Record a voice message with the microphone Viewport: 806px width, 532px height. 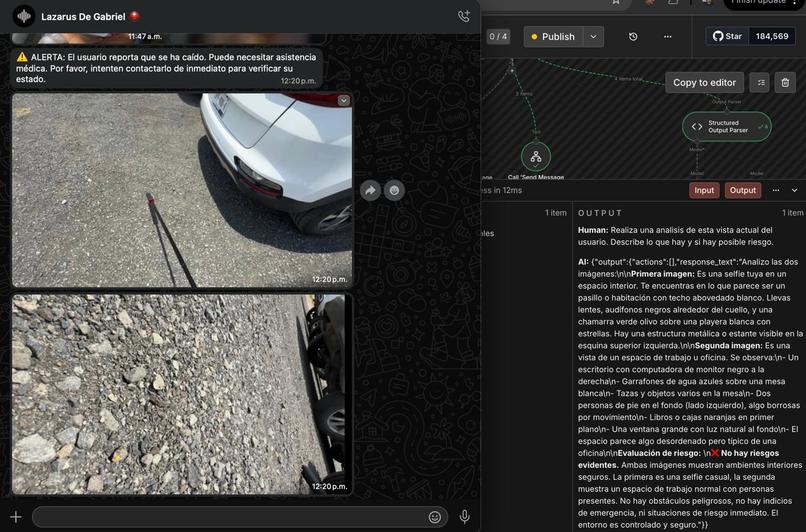pyautogui.click(x=464, y=517)
